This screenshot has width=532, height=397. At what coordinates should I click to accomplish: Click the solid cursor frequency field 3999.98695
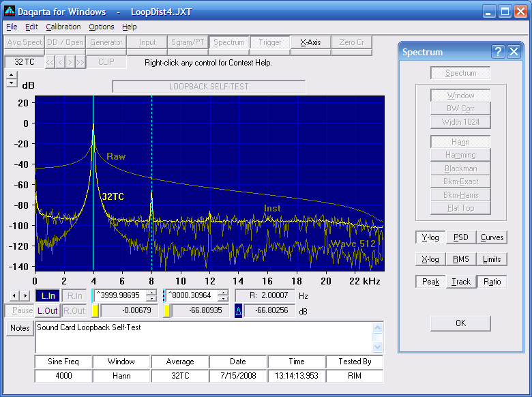coord(121,295)
